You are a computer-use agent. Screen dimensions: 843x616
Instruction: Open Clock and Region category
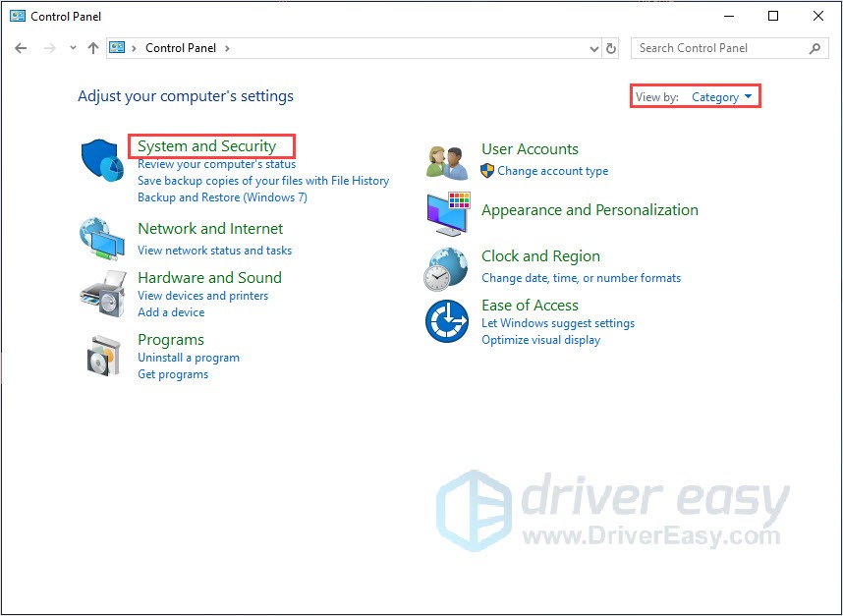pos(540,255)
